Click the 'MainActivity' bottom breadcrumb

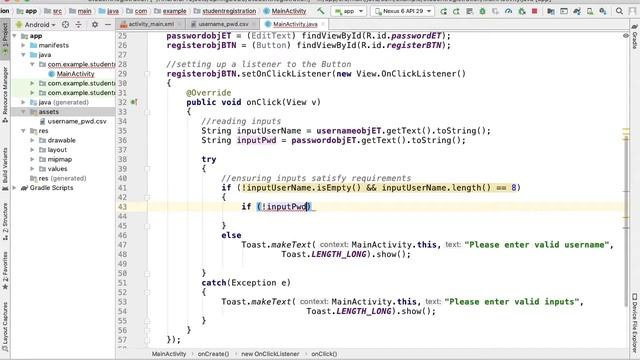point(169,354)
